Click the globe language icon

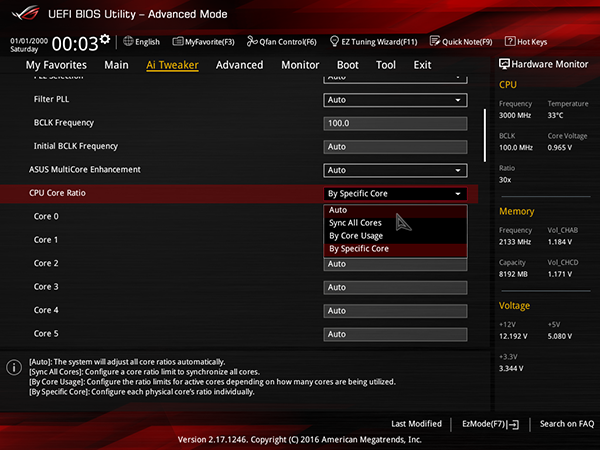pyautogui.click(x=128, y=41)
